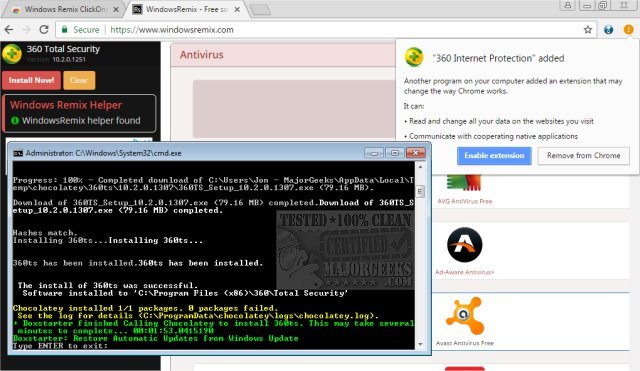
Task: Click the Chrome user profile icon
Action: click(568, 5)
